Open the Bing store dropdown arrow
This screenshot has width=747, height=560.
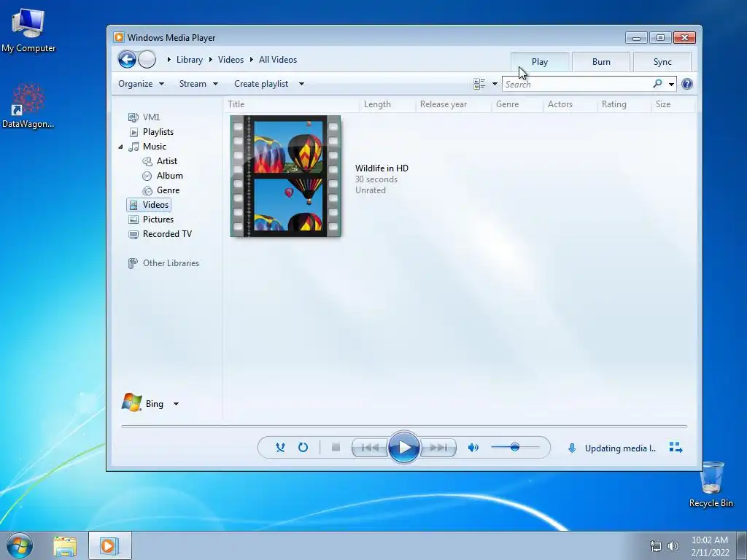point(176,404)
